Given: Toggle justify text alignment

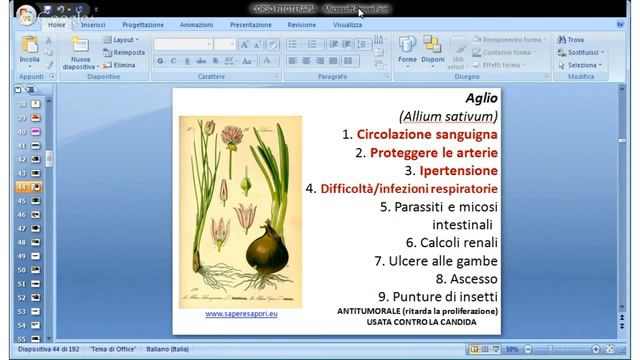Looking at the screenshot, I should tap(333, 61).
